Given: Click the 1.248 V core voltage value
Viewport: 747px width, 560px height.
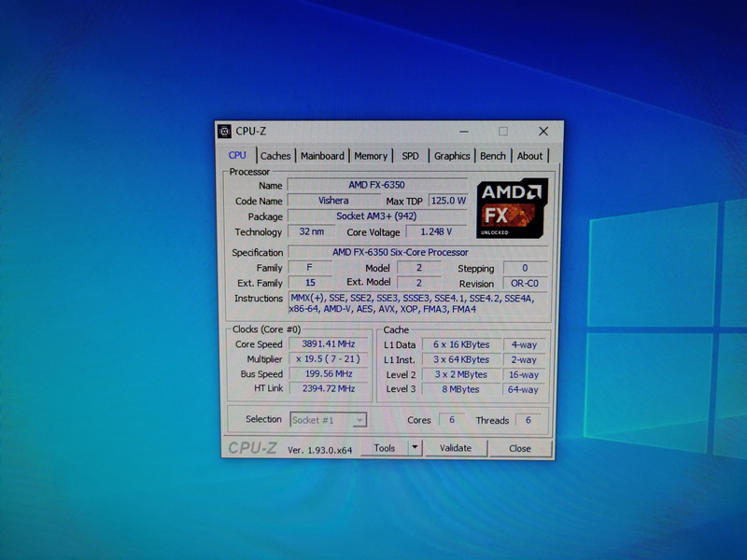Looking at the screenshot, I should pos(436,231).
